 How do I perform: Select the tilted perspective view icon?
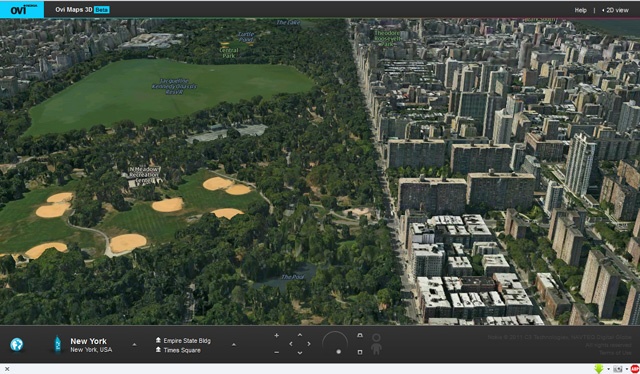[360, 336]
